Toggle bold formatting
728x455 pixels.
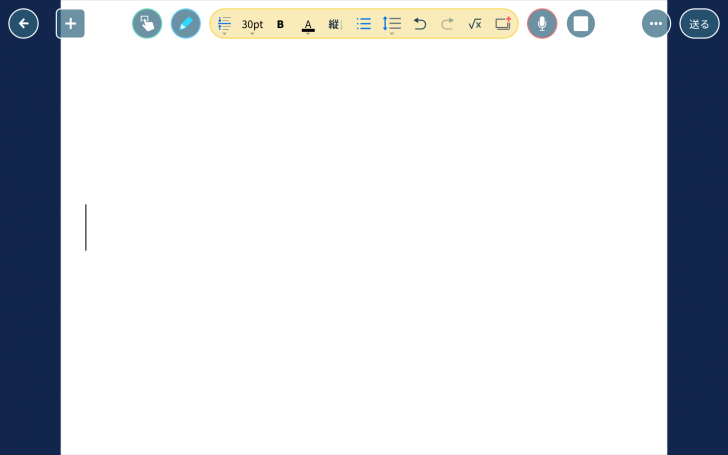tap(280, 24)
